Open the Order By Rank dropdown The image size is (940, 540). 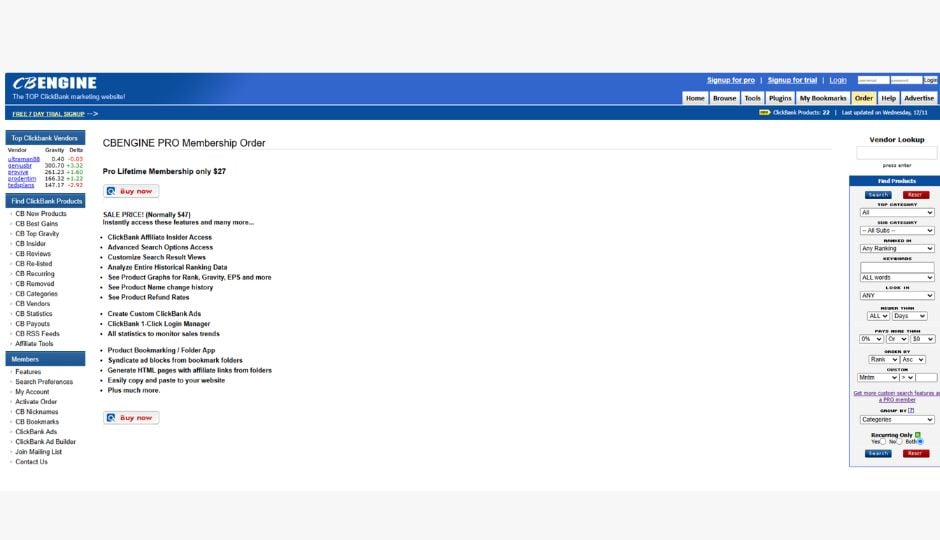pyautogui.click(x=884, y=360)
